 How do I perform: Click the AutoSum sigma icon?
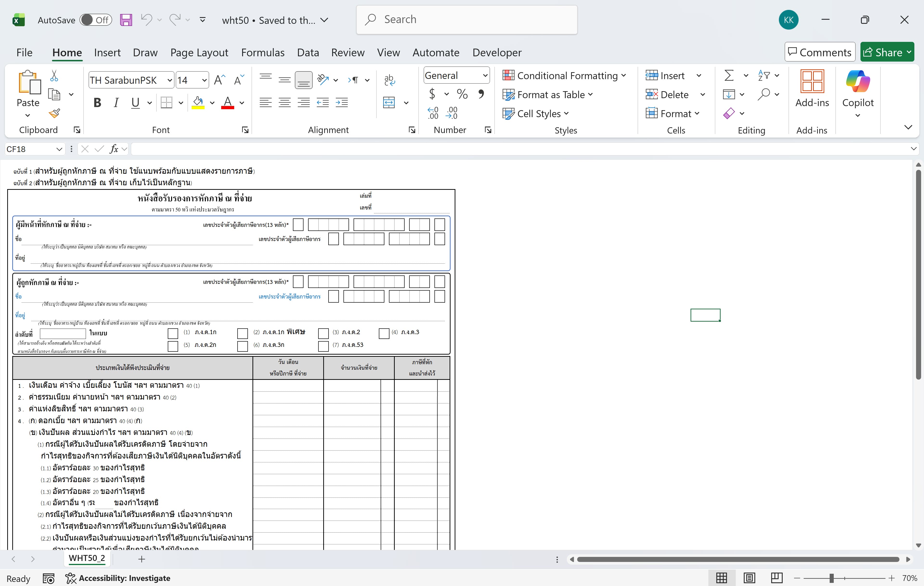point(729,76)
